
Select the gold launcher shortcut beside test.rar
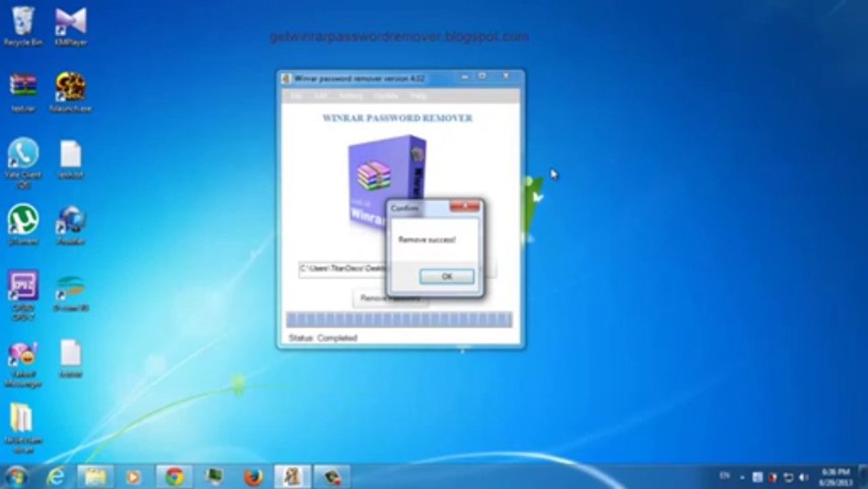point(71,92)
